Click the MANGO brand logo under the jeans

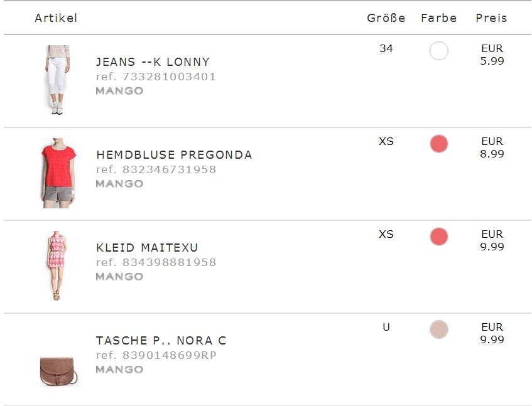point(119,91)
